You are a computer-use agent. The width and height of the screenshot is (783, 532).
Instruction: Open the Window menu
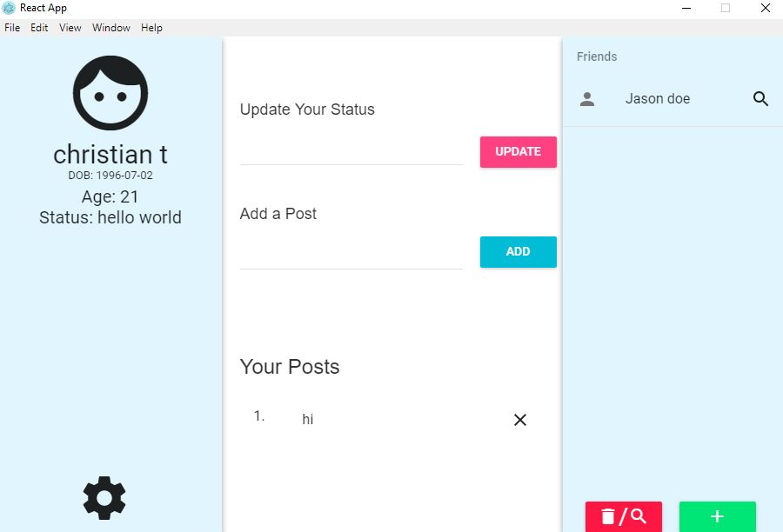[x=110, y=28]
